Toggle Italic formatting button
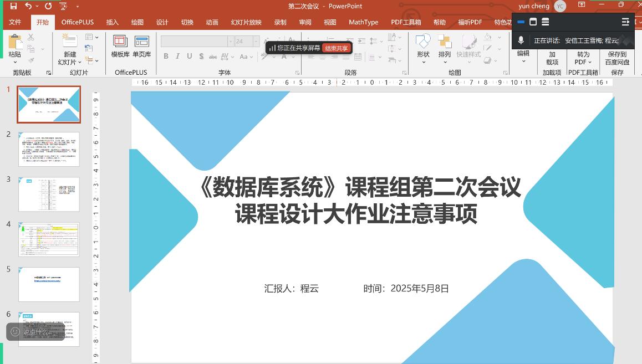This screenshot has height=364, width=642. click(x=177, y=57)
